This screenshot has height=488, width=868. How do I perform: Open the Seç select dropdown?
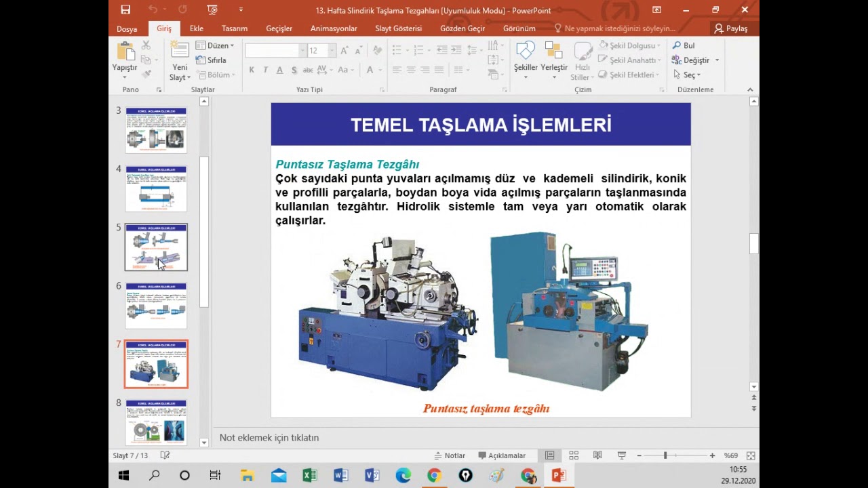687,75
